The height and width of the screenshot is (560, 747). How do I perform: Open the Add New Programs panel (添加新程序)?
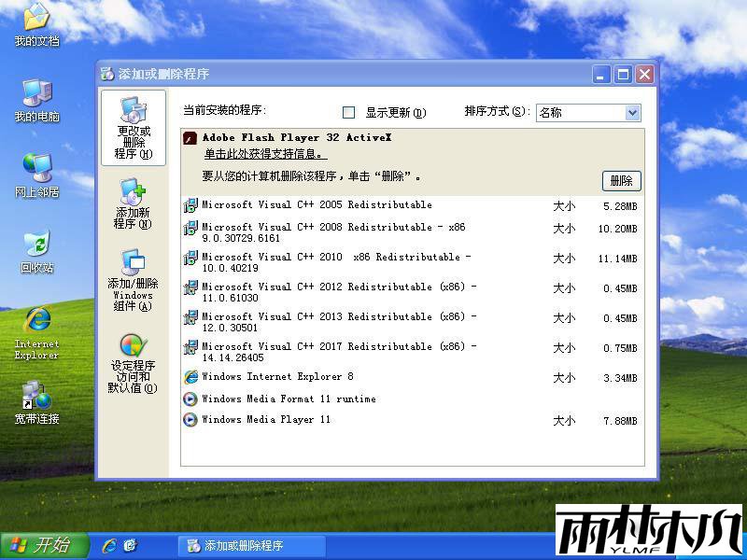pos(133,203)
